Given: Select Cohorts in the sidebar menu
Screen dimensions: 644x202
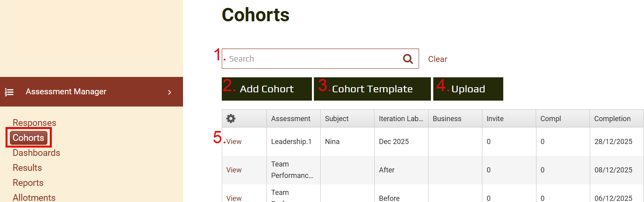Looking at the screenshot, I should tap(28, 138).
